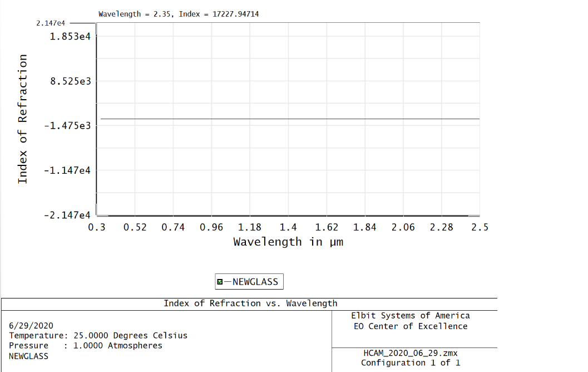Click the 6/29/2020 date text
The image size is (588, 372).
coord(31,325)
